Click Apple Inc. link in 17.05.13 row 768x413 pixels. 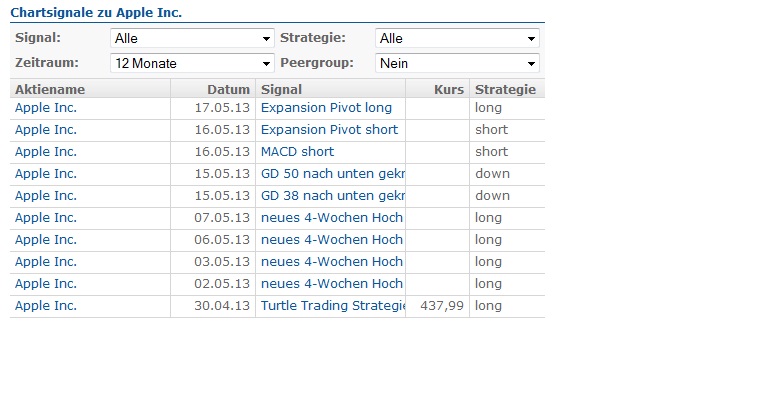click(46, 107)
